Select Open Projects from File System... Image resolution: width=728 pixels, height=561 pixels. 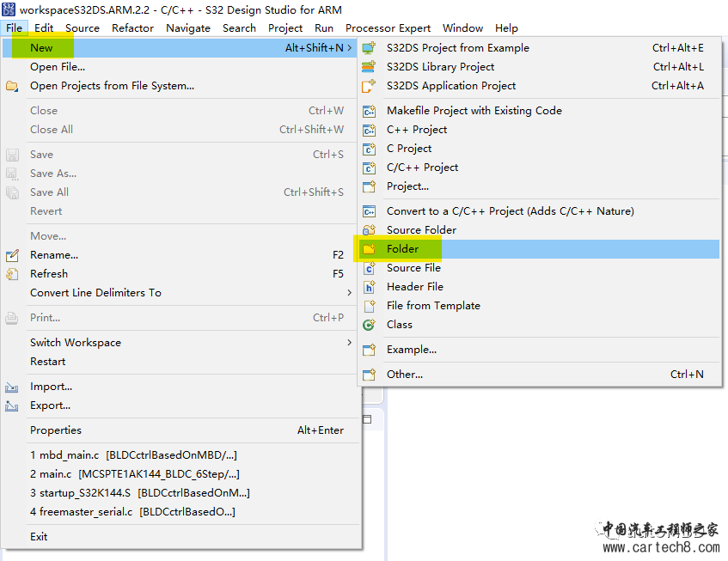pyautogui.click(x=181, y=86)
